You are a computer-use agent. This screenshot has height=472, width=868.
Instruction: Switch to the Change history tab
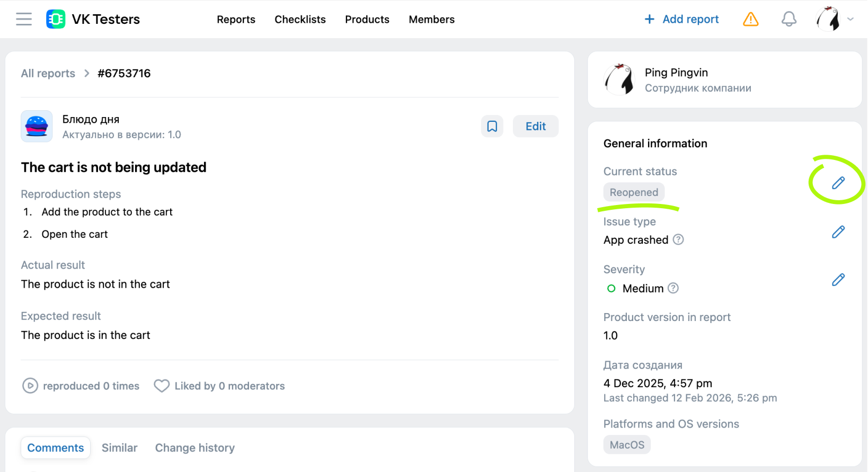(195, 448)
